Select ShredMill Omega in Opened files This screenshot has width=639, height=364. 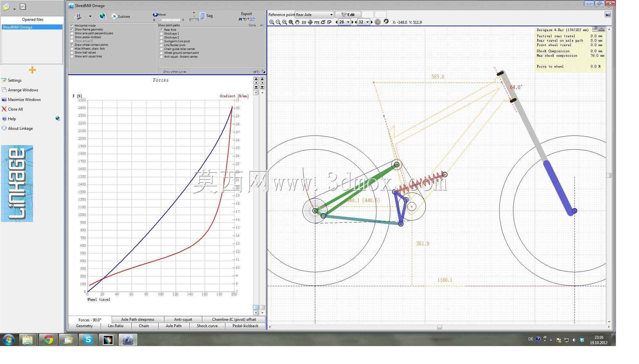click(x=32, y=27)
